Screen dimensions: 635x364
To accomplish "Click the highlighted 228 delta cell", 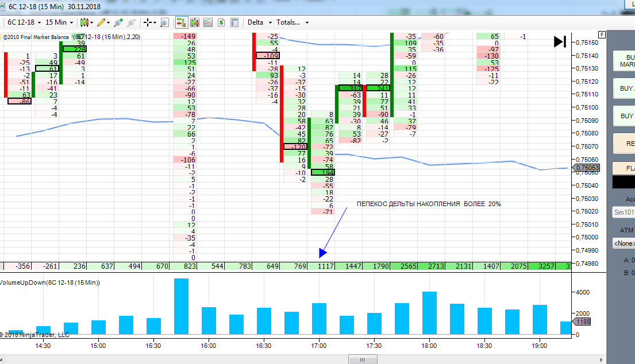I will 75,49.
